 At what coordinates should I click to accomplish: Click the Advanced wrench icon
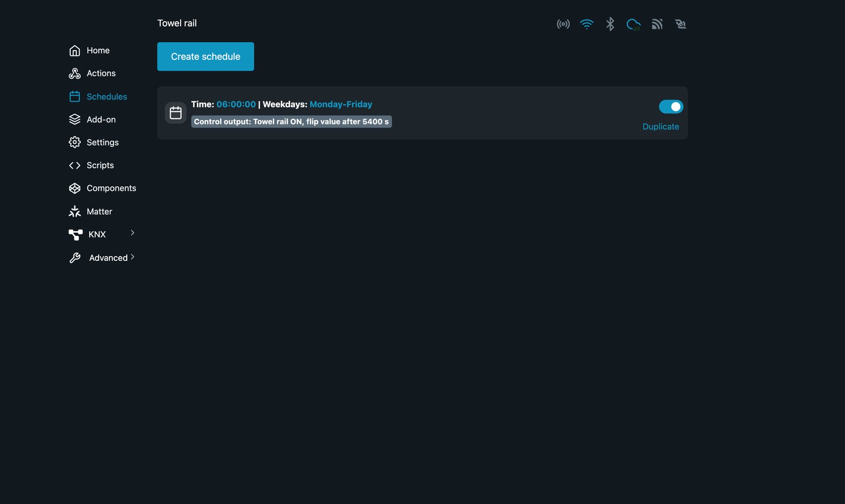75,258
